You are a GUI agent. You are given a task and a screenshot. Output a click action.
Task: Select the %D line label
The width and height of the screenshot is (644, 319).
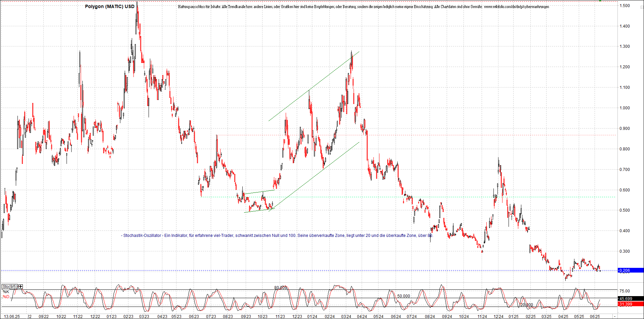pos(6,296)
